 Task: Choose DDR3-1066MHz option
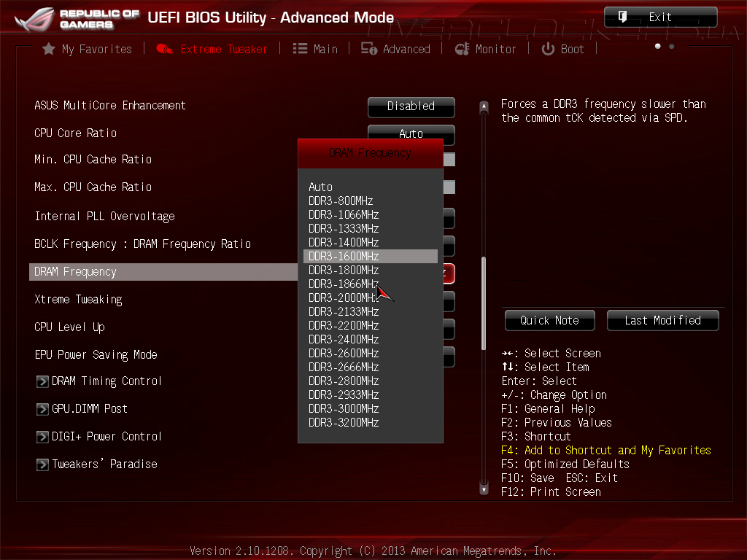coord(370,215)
